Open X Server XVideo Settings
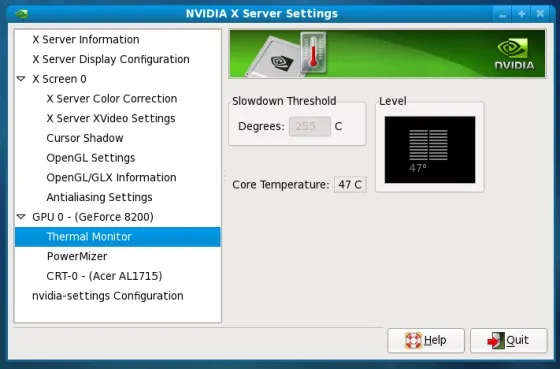 pyautogui.click(x=111, y=118)
